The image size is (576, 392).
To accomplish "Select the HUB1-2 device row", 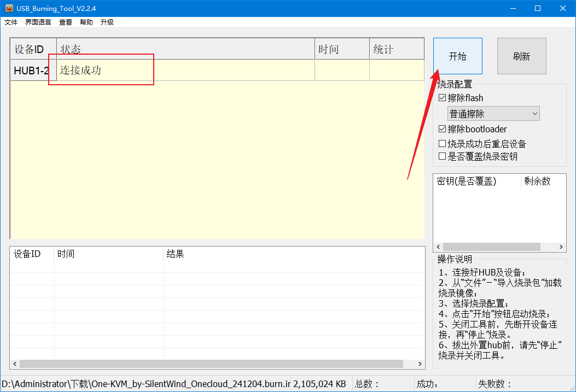I will click(32, 71).
